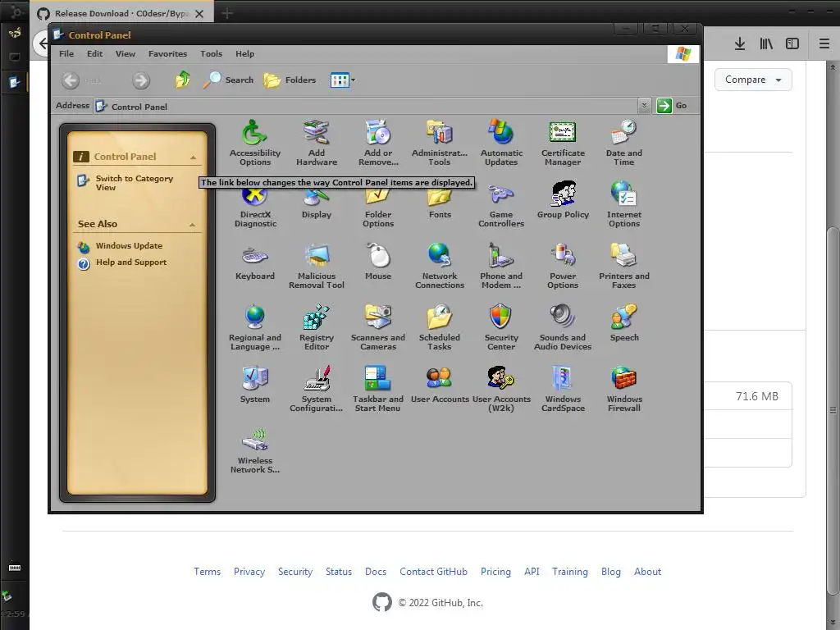Open Malicious Removal Tool
Viewport: 840px width, 630px height.
(317, 267)
